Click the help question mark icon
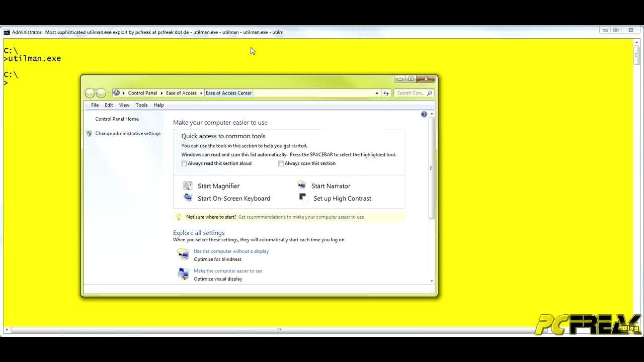Screen dimensions: 644x362 coord(424,115)
